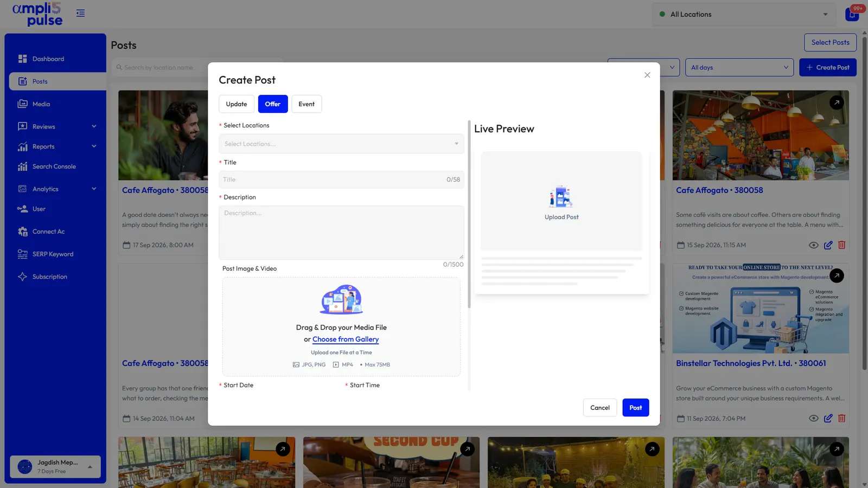868x488 pixels.
Task: Expand the Jagdish Mep account menu
Action: pyautogui.click(x=55, y=466)
